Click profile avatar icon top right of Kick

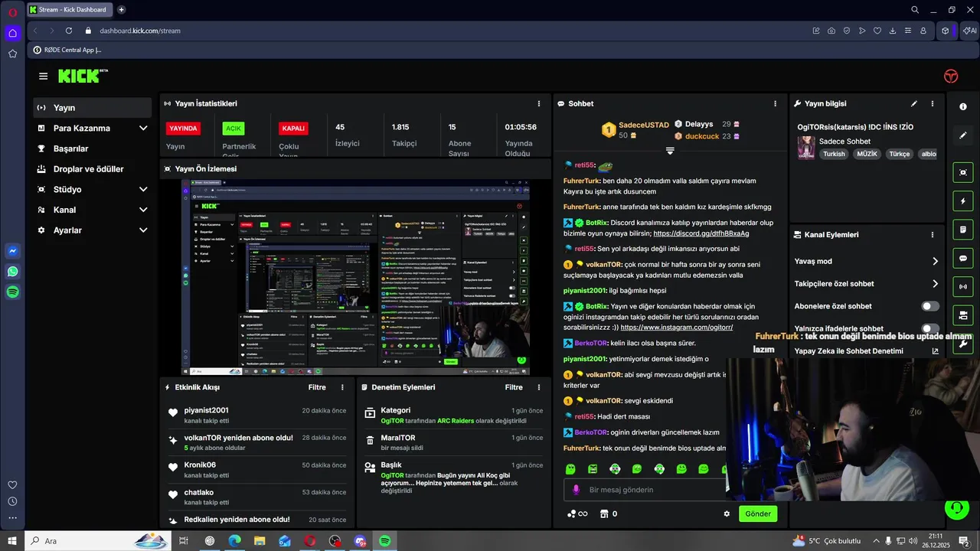click(951, 76)
